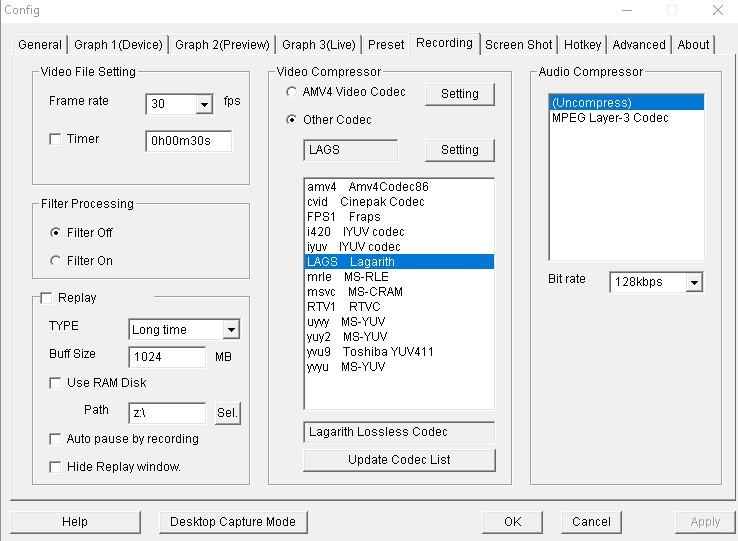Select uyvy MS-YUV codec entry

399,322
